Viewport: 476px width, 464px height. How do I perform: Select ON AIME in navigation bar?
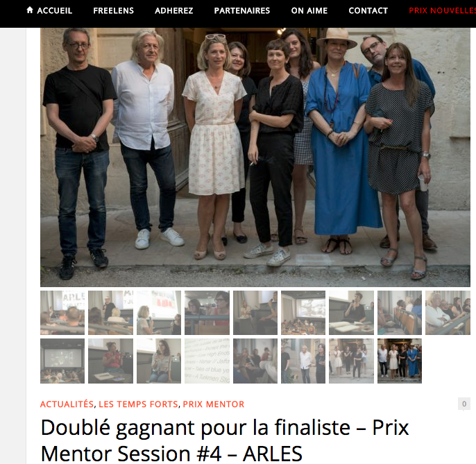(x=309, y=10)
